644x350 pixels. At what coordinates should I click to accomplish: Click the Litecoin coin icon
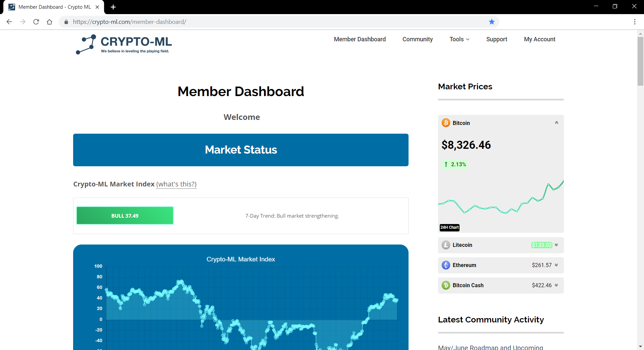click(446, 245)
